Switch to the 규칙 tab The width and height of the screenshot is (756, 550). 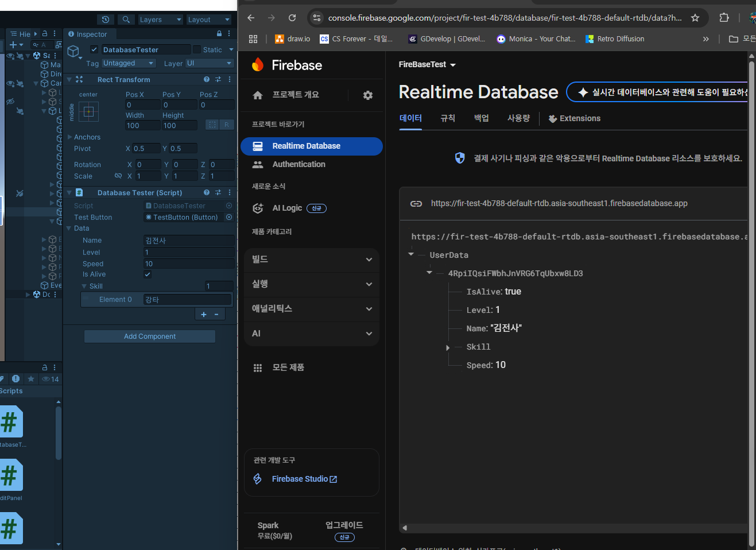coord(448,118)
